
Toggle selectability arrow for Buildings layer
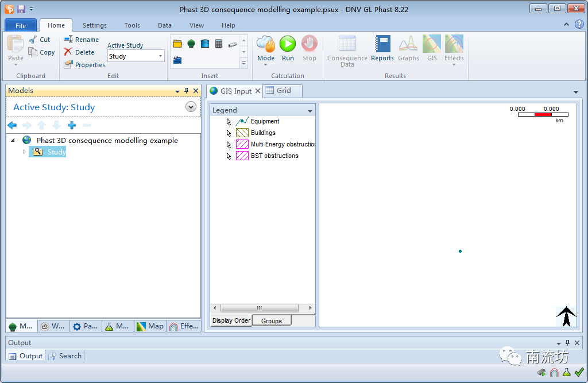(x=229, y=133)
